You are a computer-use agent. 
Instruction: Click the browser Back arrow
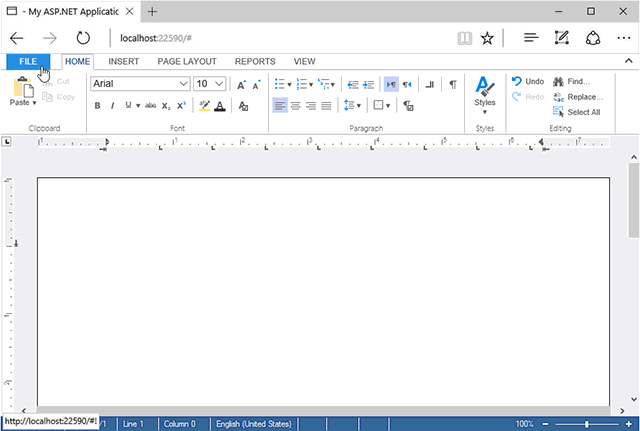tap(17, 38)
